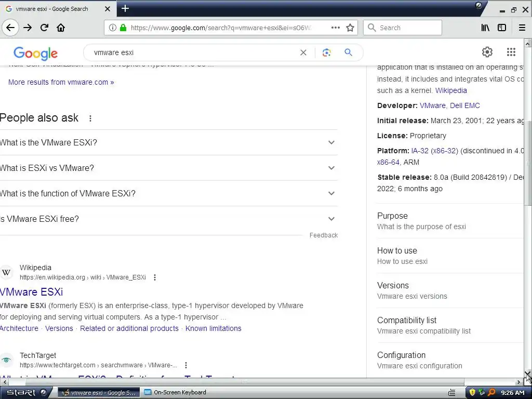Image resolution: width=532 pixels, height=399 pixels.
Task: Click in the Google search query field
Action: [x=193, y=52]
